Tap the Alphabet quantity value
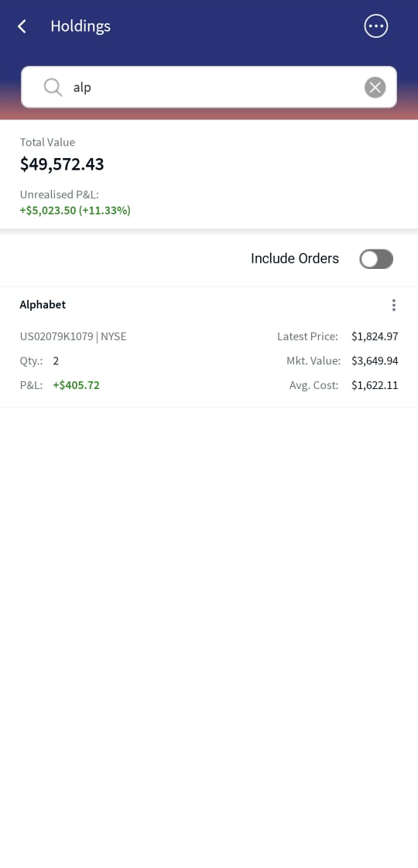This screenshot has width=418, height=868. click(56, 361)
